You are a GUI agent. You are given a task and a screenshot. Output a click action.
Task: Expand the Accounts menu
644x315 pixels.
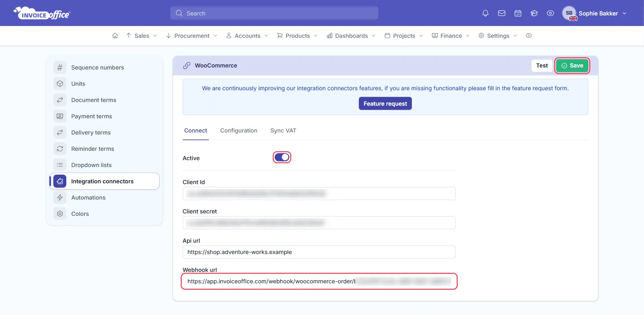tap(247, 36)
